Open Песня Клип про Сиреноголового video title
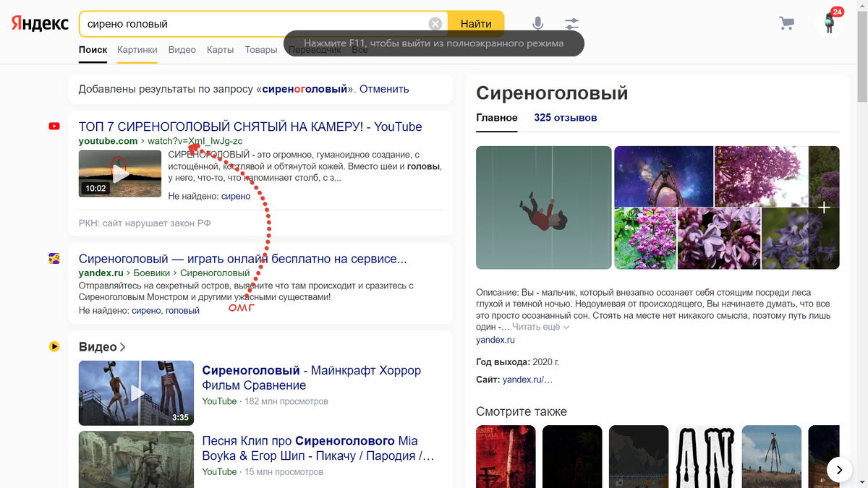This screenshot has height=488, width=868. click(x=318, y=448)
